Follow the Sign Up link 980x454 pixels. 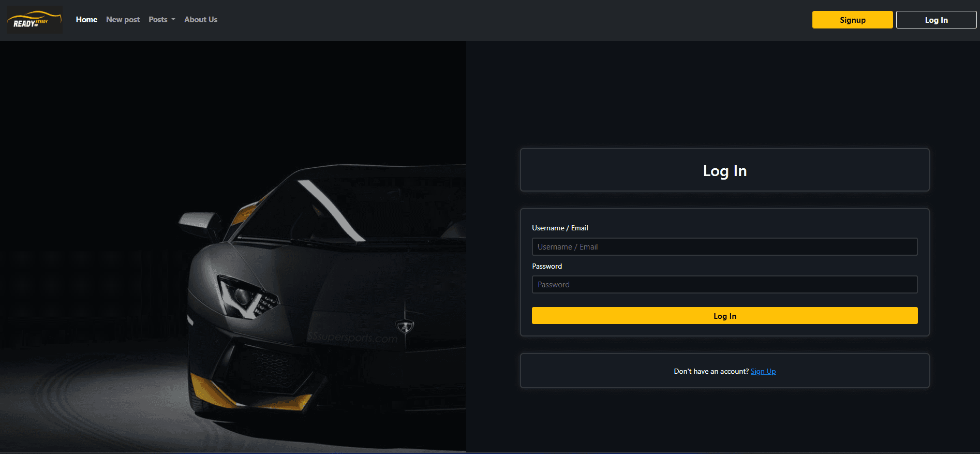click(763, 372)
